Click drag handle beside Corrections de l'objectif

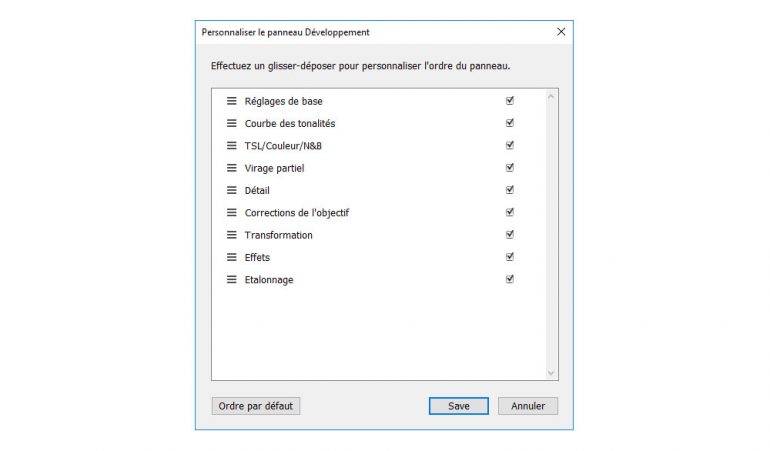[x=231, y=213]
